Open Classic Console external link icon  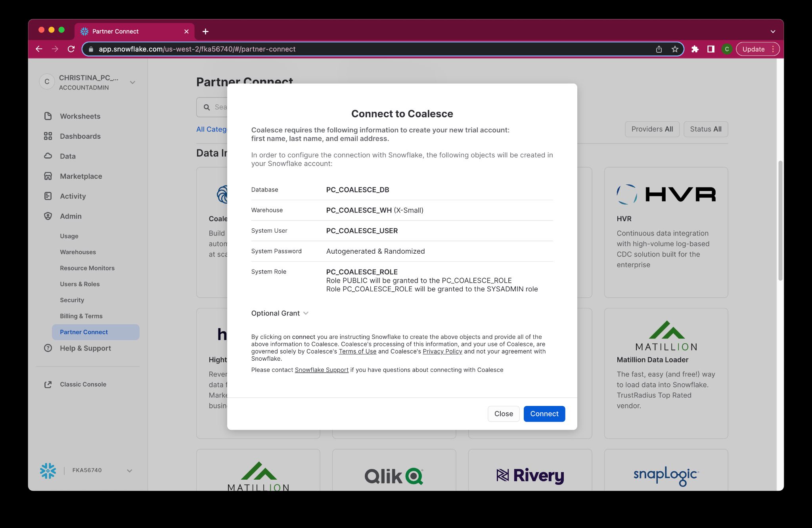click(x=48, y=385)
